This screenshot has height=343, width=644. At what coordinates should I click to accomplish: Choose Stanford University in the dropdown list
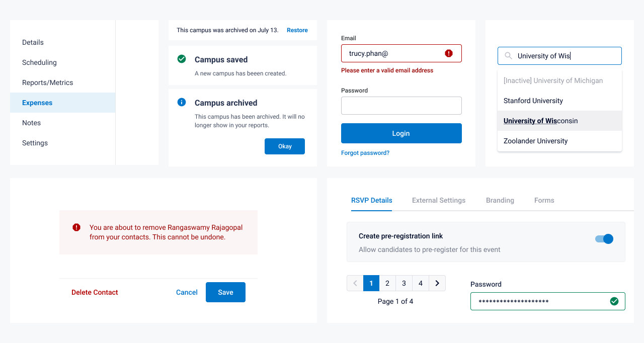click(x=533, y=101)
